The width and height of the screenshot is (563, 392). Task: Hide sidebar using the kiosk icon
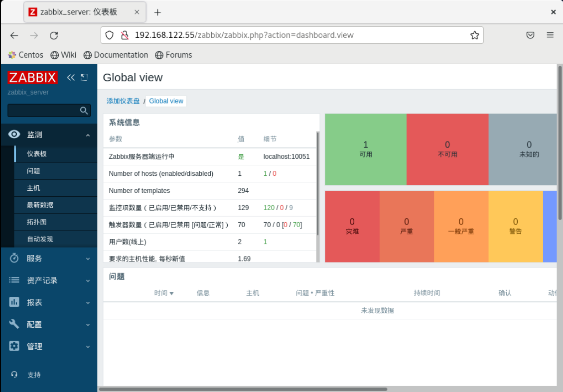(x=84, y=77)
